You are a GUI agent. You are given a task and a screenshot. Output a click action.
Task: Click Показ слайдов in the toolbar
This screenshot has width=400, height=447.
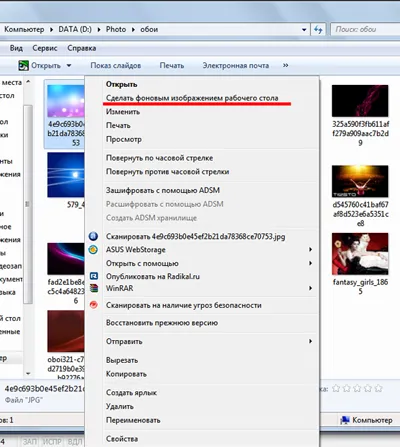(116, 65)
